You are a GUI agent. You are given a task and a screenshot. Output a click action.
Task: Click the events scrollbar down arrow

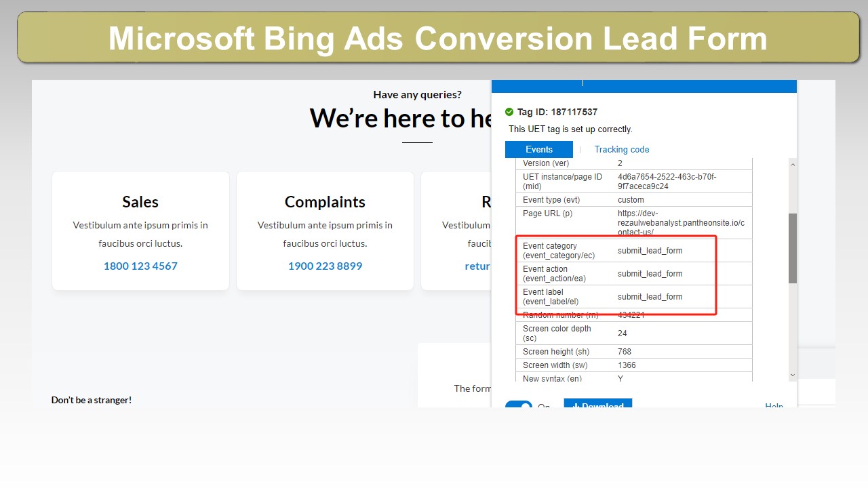[793, 375]
